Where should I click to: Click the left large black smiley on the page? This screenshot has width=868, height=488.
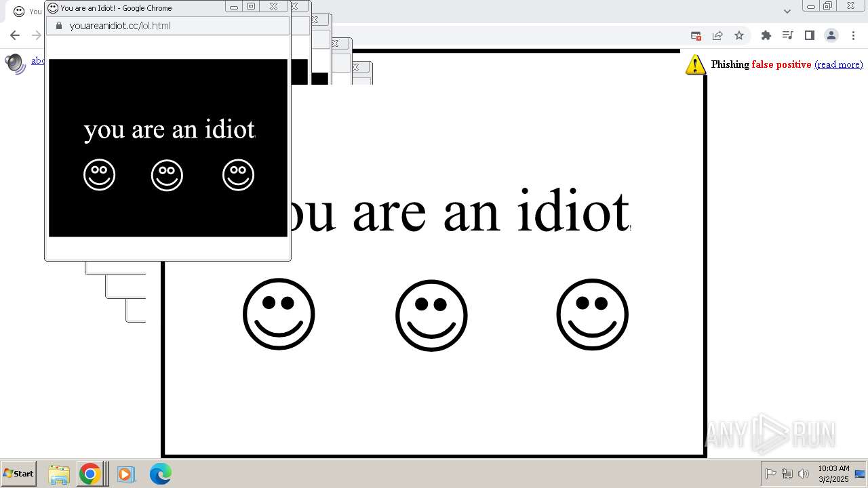[279, 314]
